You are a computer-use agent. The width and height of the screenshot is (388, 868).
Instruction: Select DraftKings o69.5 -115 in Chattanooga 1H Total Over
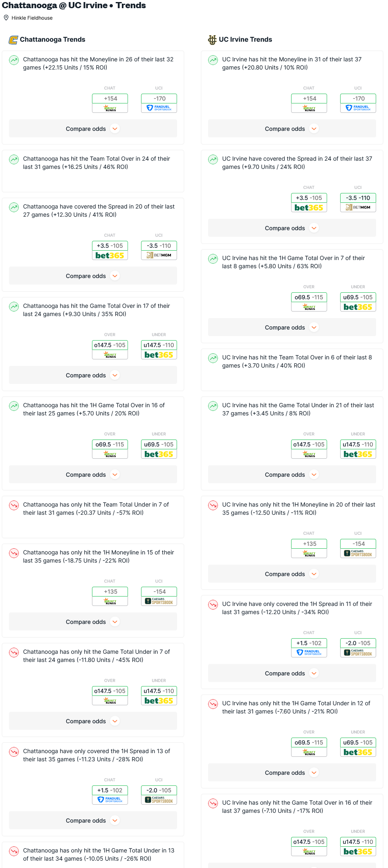pyautogui.click(x=110, y=449)
